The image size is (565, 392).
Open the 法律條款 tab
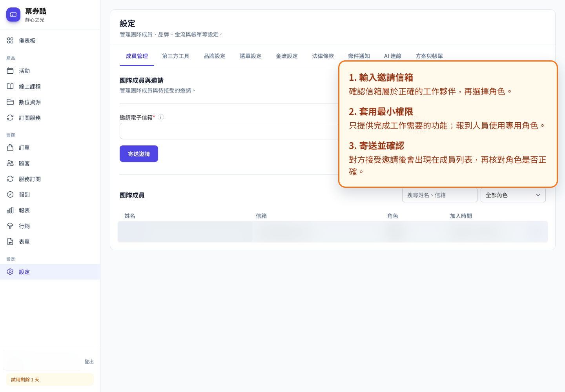323,56
